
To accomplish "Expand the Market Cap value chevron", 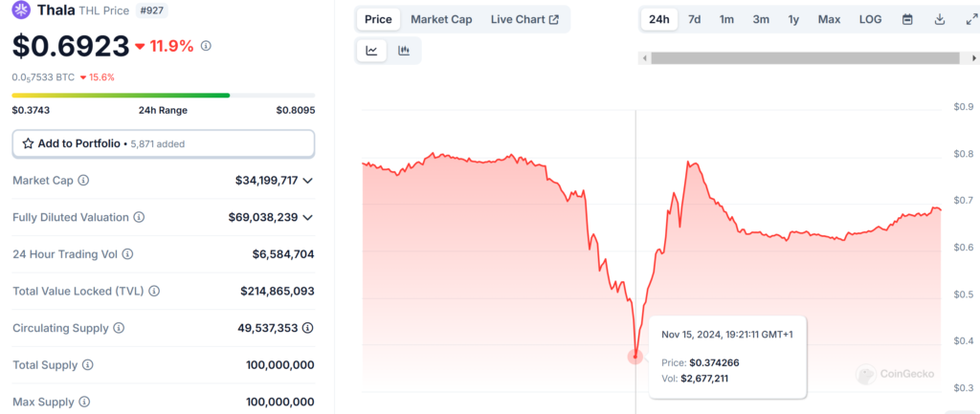I will click(x=307, y=181).
